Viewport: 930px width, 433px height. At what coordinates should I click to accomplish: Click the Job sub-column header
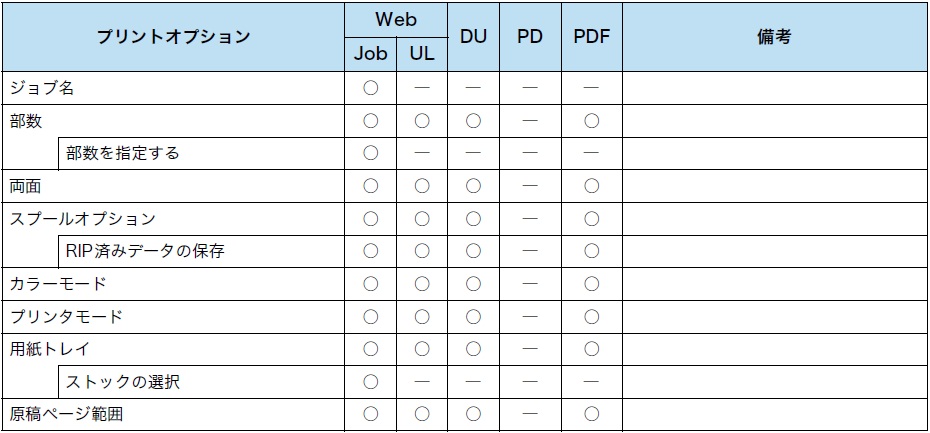coord(370,54)
